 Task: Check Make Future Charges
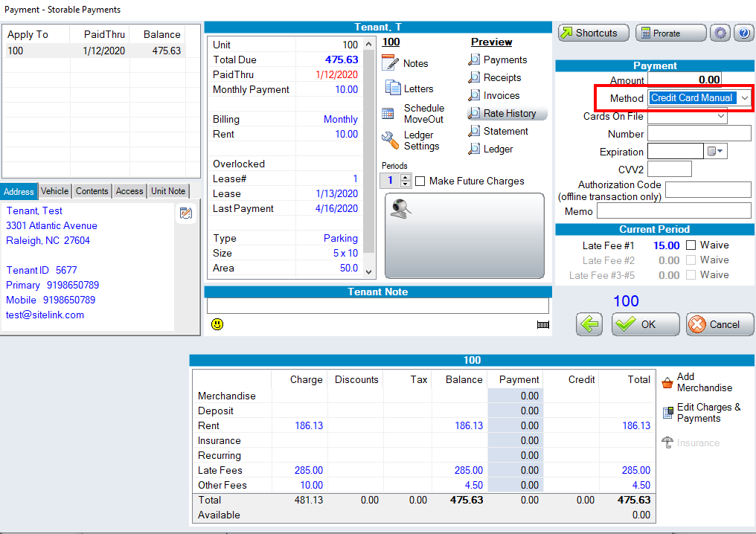pyautogui.click(x=420, y=181)
